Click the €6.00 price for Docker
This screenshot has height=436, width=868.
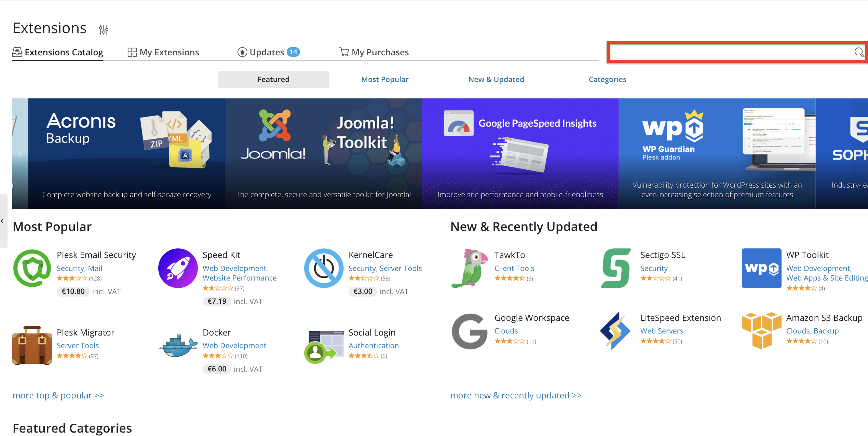[x=217, y=369]
